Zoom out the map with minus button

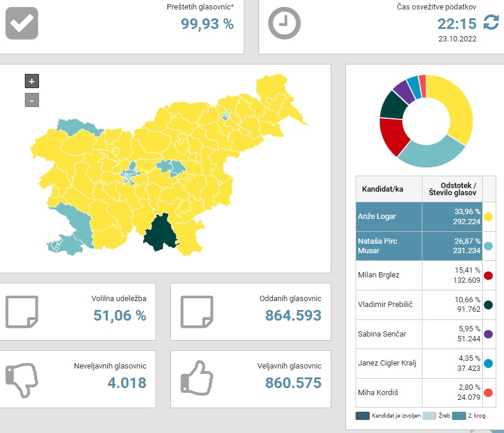(32, 100)
